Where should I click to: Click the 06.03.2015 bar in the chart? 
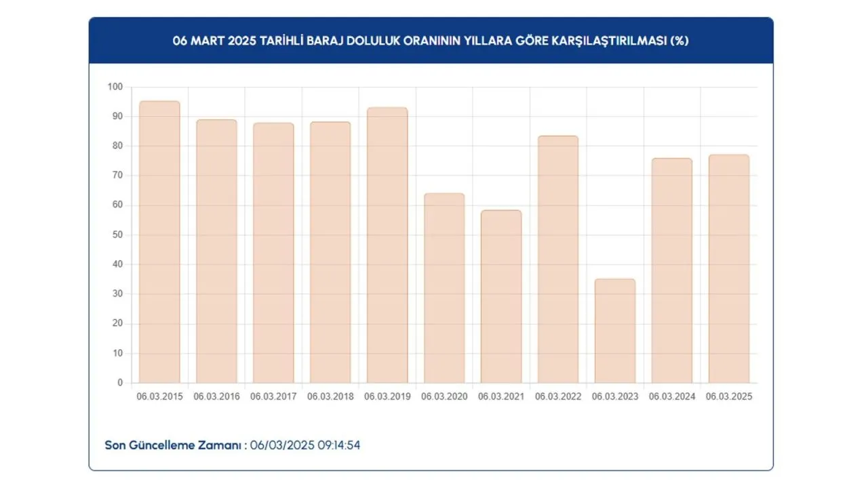159,242
